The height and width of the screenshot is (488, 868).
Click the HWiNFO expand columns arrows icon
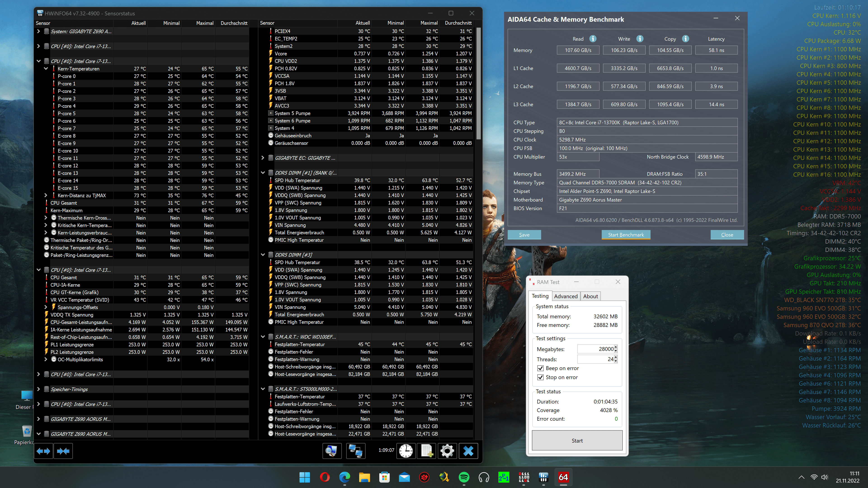pos(43,451)
